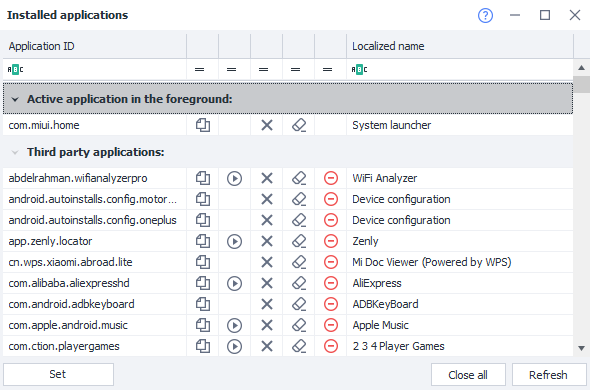The width and height of the screenshot is (590, 390).
Task: Uninstall 2 3 4 Player Games
Action: click(x=331, y=346)
